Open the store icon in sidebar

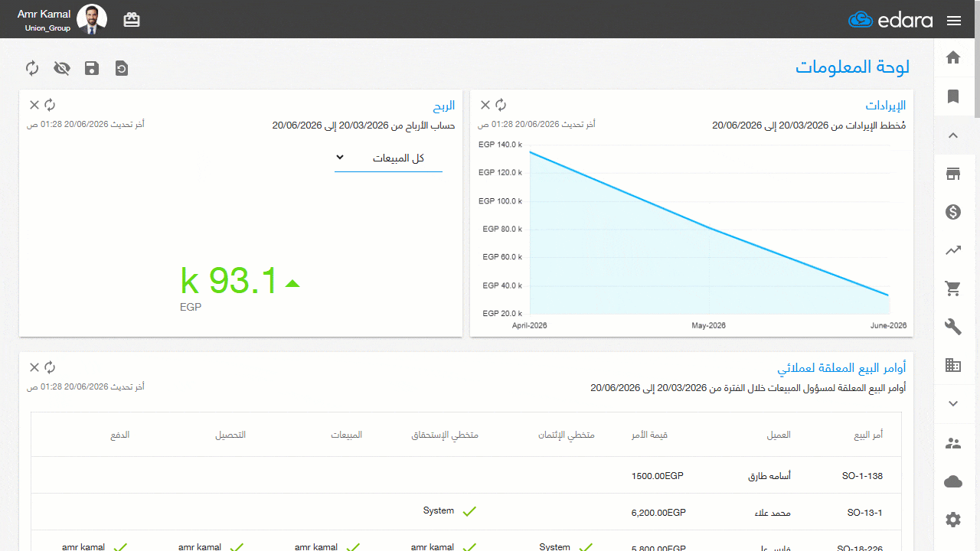pos(953,174)
